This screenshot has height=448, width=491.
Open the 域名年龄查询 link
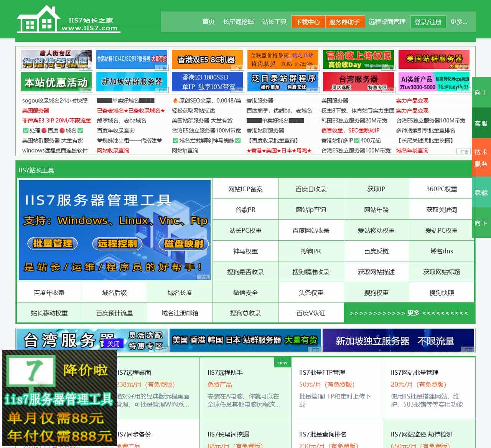click(412, 150)
